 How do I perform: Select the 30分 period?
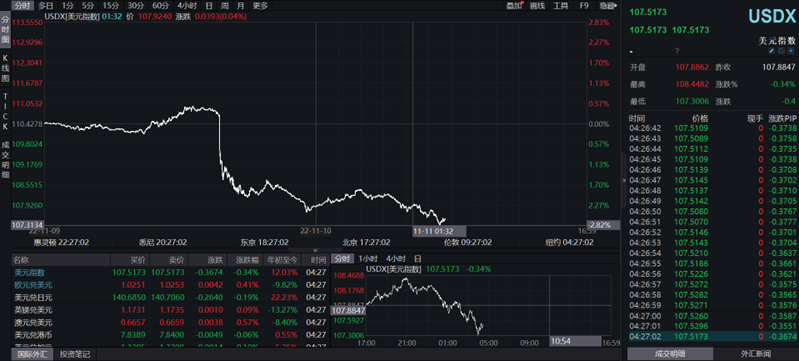coord(135,6)
